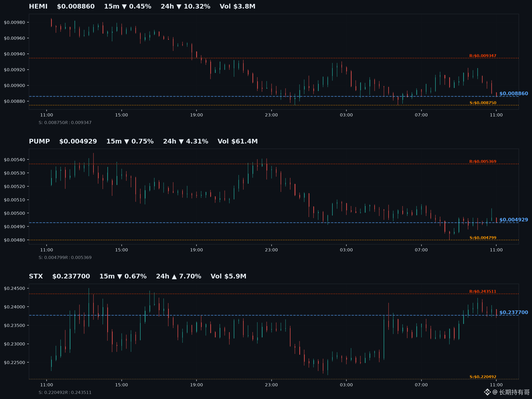This screenshot has width=532, height=399.
Task: Click the 07:00 tick on HEMI chart
Action: pos(421,115)
